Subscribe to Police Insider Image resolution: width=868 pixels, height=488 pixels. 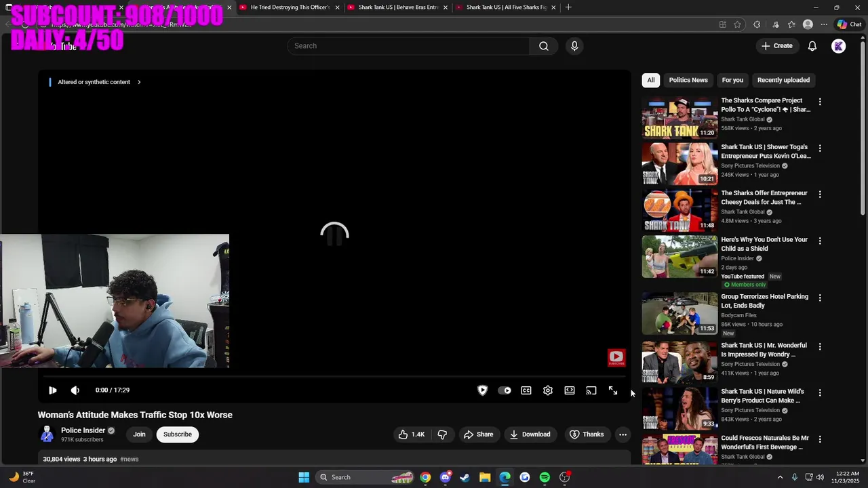177,434
